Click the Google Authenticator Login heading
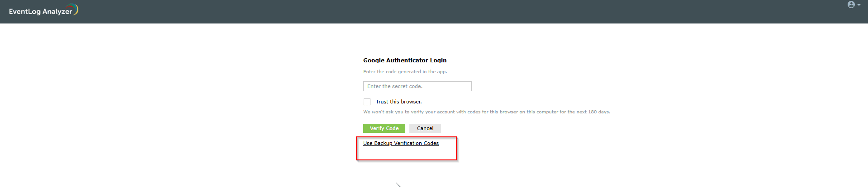This screenshot has height=187, width=868. tap(404, 60)
